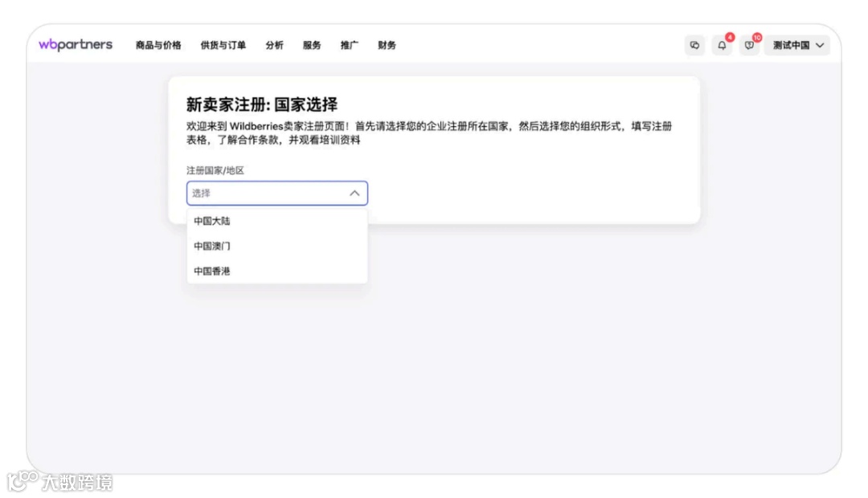Select 中国大陆 from the list

click(x=276, y=221)
